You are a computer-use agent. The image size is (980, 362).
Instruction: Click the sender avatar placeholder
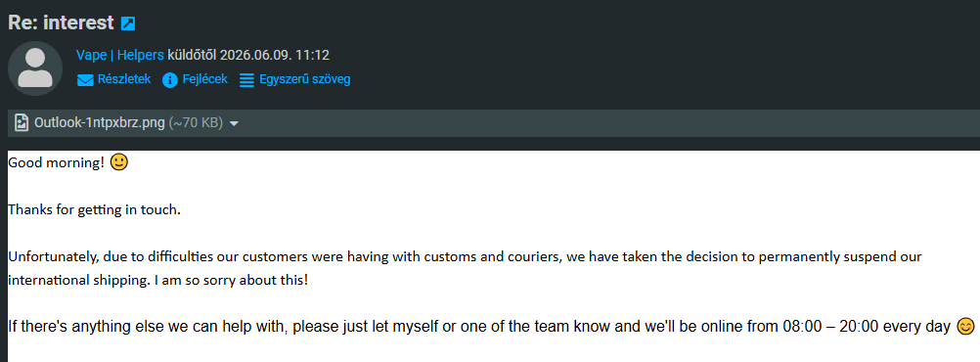pyautogui.click(x=35, y=68)
